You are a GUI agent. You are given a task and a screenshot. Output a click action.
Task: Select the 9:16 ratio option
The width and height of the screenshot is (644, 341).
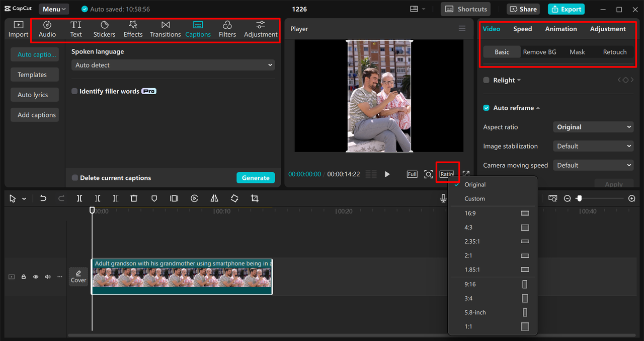click(x=493, y=284)
